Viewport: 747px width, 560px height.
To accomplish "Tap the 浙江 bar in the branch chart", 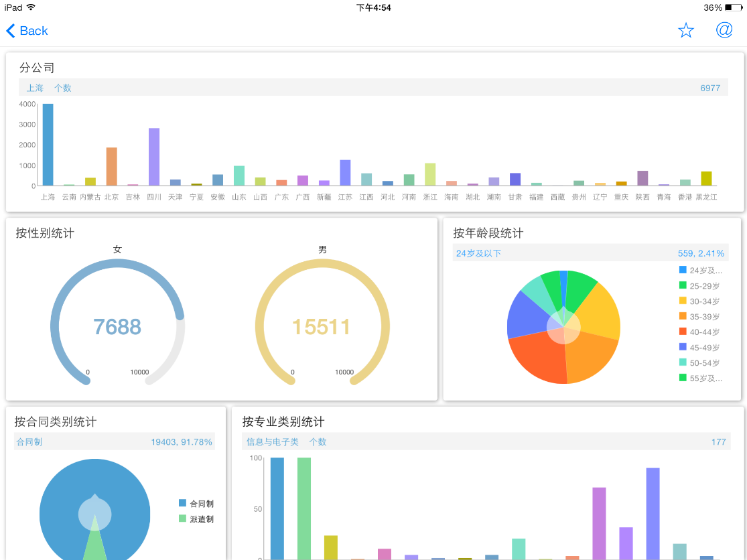I will [x=430, y=174].
